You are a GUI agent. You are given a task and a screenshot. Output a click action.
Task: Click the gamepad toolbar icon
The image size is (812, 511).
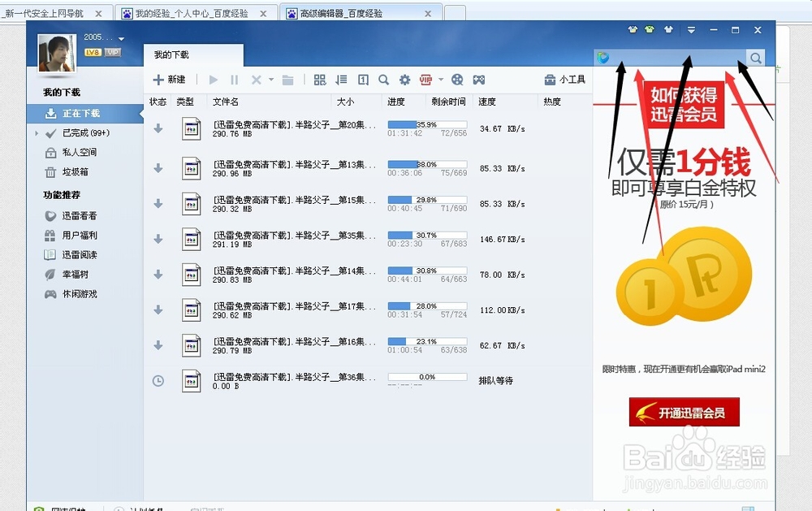tap(479, 80)
